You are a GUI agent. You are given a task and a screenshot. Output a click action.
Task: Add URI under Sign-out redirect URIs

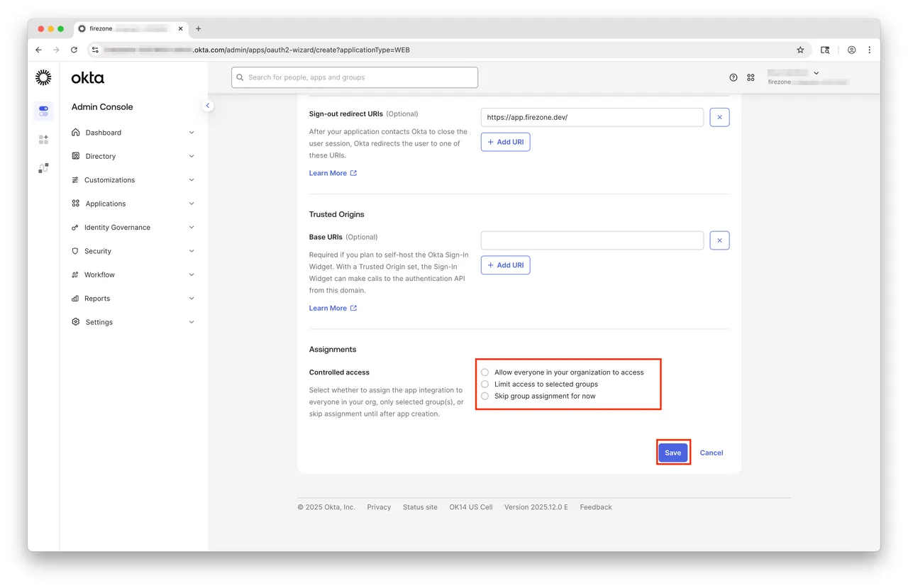click(506, 142)
